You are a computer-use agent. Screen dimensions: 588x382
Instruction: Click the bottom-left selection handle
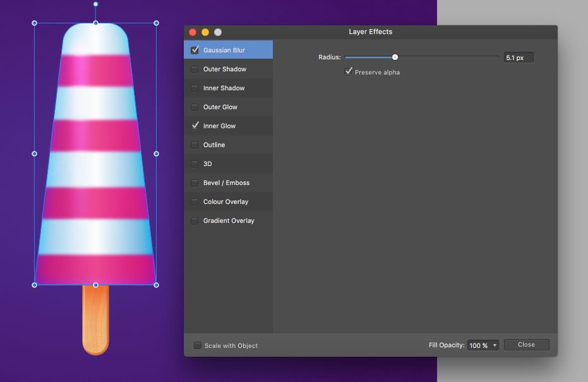click(35, 285)
